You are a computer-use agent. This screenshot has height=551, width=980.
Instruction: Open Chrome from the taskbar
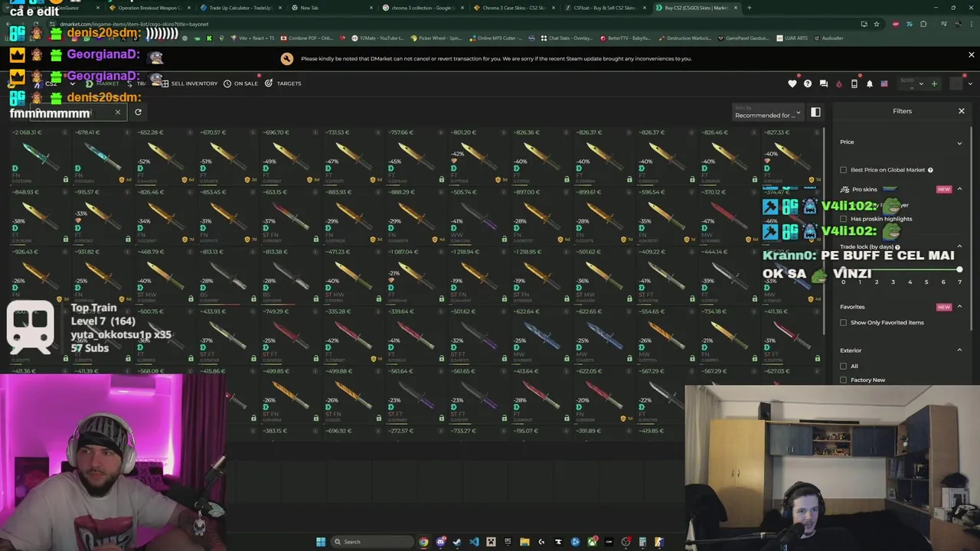[423, 542]
